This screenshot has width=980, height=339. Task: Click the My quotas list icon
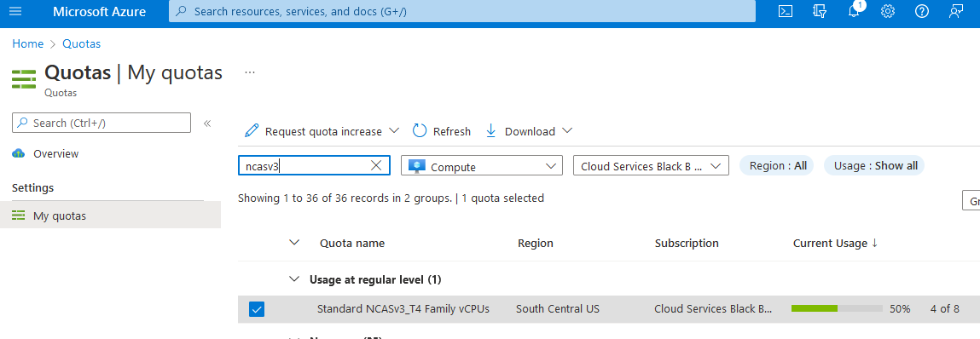(18, 216)
